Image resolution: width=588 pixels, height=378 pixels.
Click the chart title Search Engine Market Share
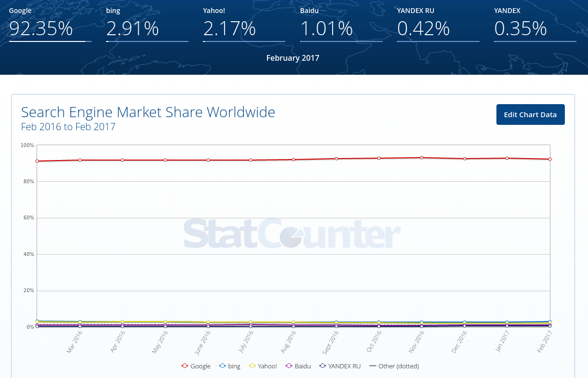(148, 112)
